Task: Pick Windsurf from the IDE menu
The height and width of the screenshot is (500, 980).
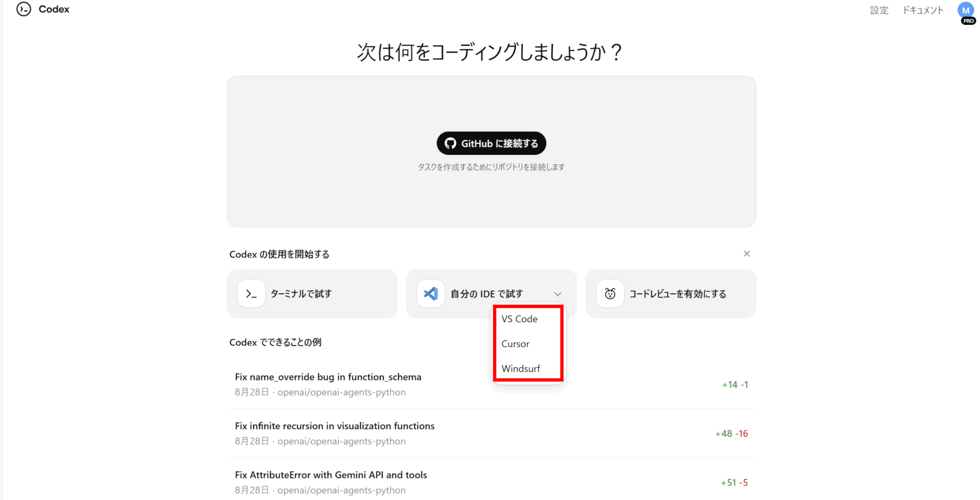Action: point(521,369)
